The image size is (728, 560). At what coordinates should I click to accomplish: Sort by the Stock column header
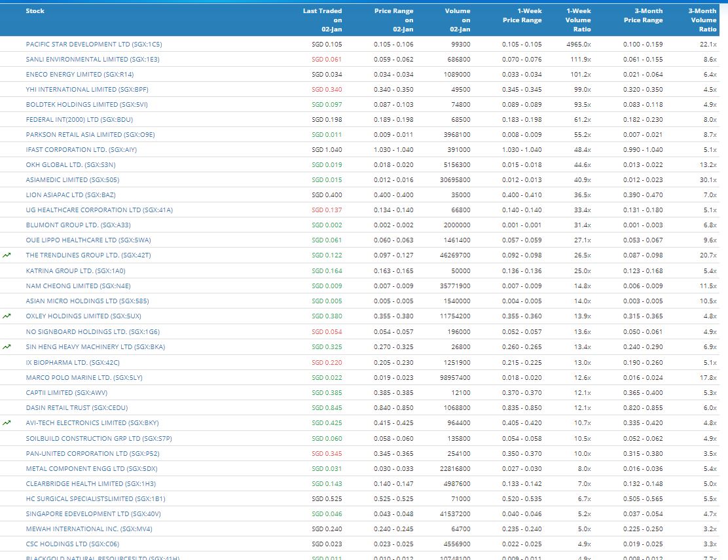(35, 10)
